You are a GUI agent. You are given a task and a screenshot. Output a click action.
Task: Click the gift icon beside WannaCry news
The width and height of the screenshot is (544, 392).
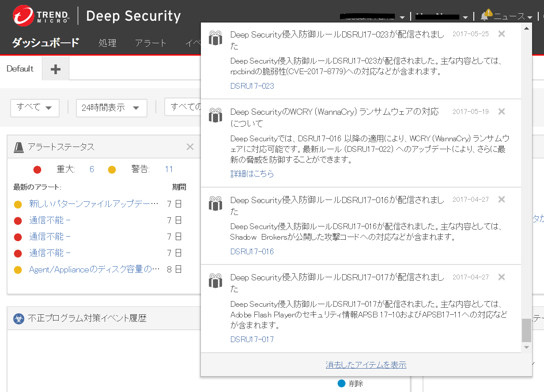[x=215, y=116]
